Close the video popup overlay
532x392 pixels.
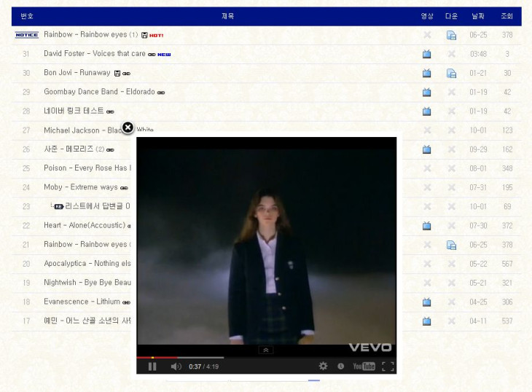(128, 128)
